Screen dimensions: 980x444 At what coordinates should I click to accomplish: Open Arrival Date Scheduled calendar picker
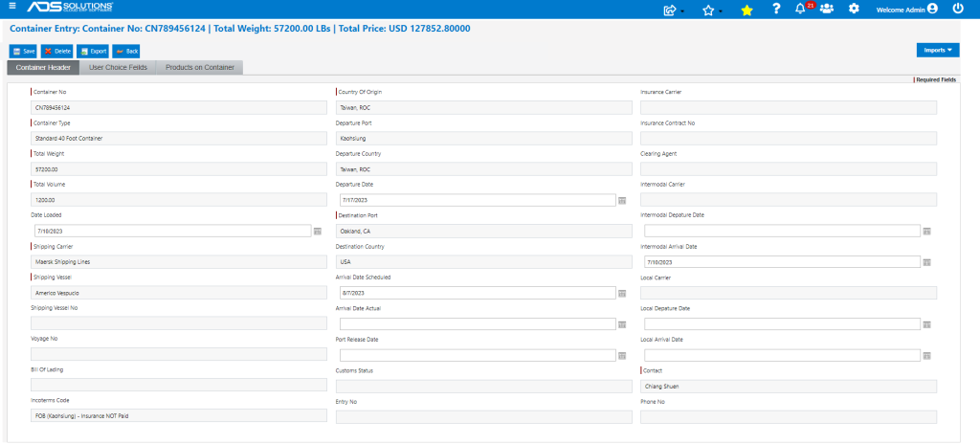coord(622,294)
